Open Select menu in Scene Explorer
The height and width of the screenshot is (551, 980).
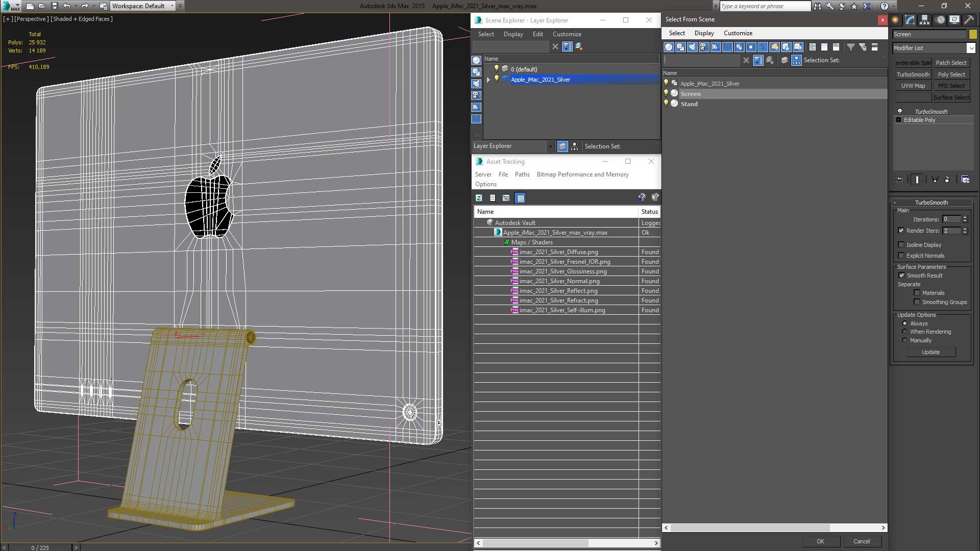486,34
